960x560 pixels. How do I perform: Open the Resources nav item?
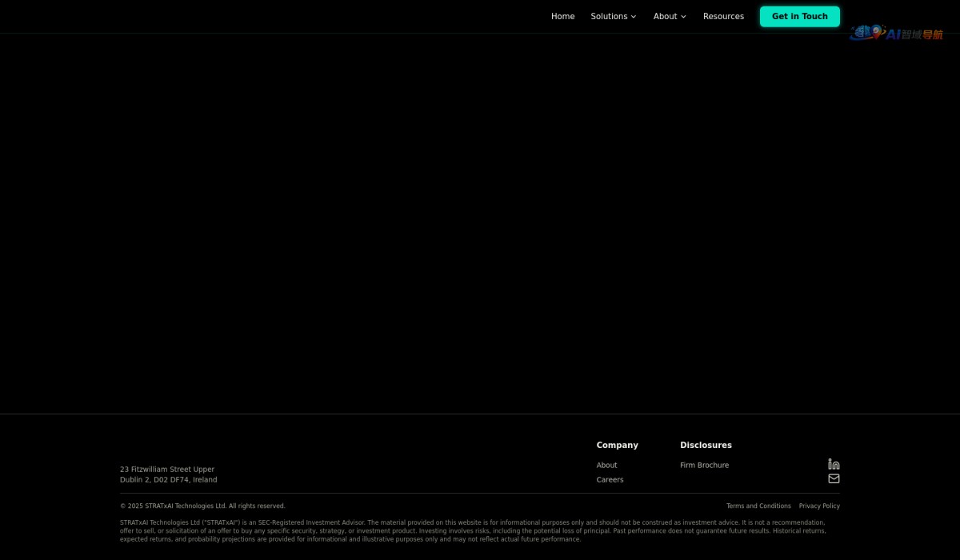tap(723, 17)
